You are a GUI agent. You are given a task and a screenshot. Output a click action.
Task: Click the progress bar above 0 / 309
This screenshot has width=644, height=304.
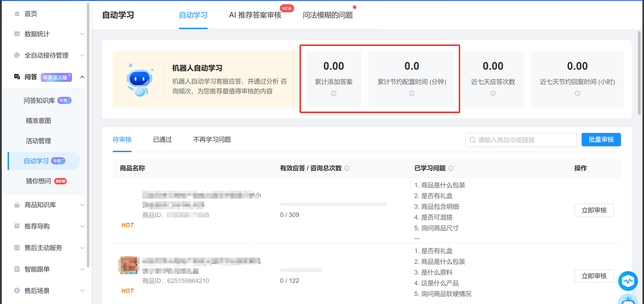[334, 204]
